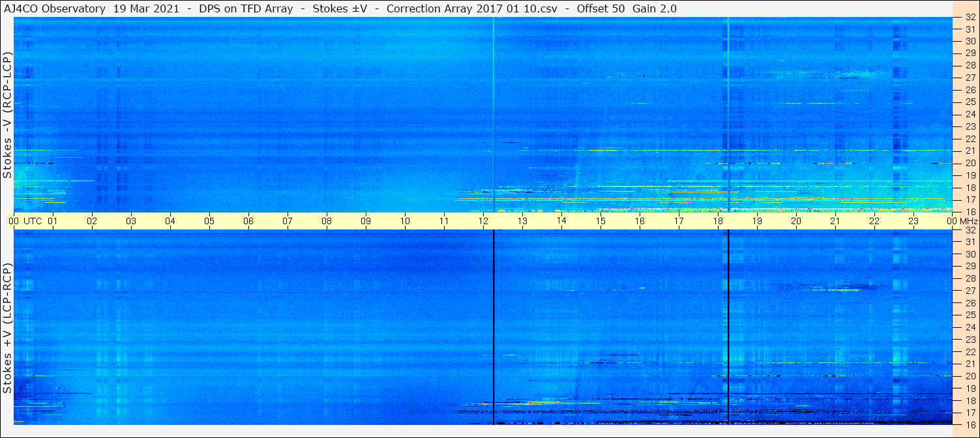This screenshot has height=438, width=980.
Task: Click the 32 MHz label of the Stokes +V panel
Action: [x=970, y=230]
